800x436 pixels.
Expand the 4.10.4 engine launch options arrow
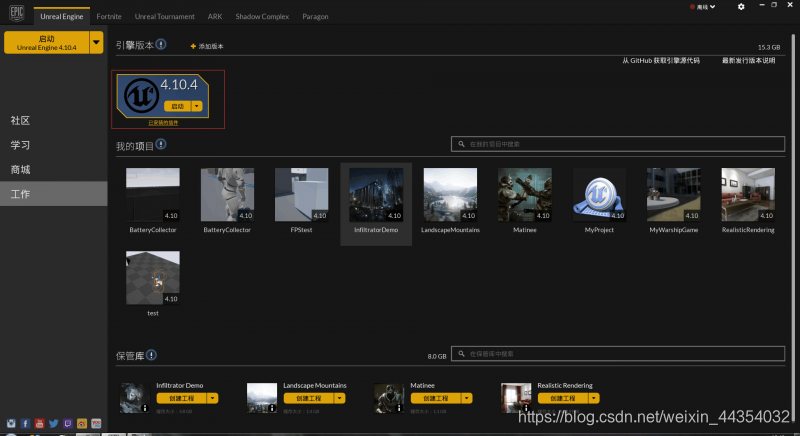197,106
